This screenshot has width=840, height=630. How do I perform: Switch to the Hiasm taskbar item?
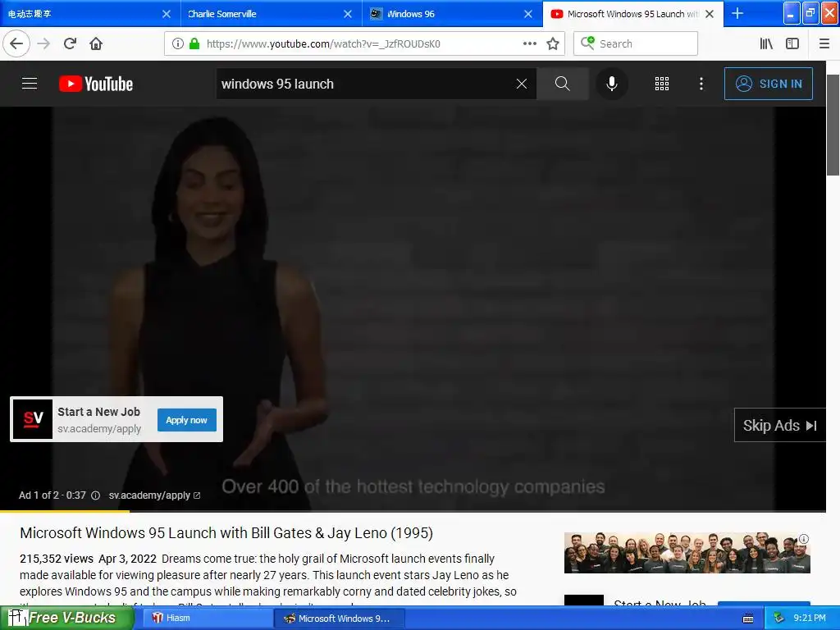pos(206,619)
